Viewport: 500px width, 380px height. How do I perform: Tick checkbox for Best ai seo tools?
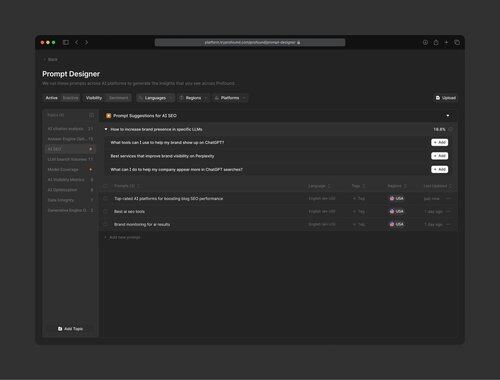(106, 211)
